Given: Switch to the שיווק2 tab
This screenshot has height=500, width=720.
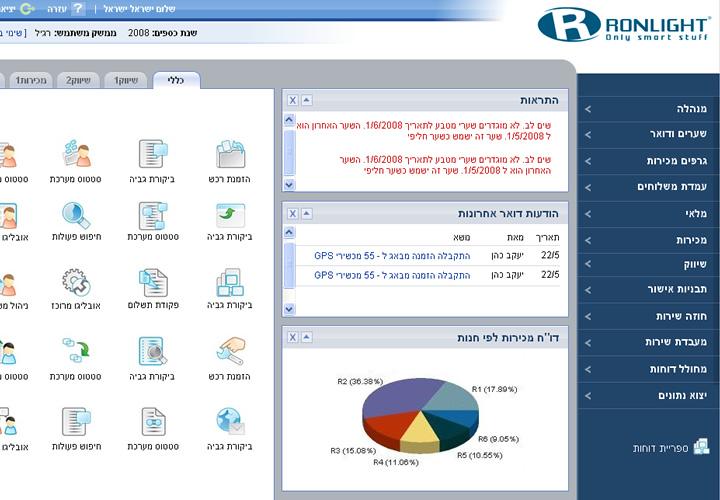Looking at the screenshot, I should tap(78, 80).
